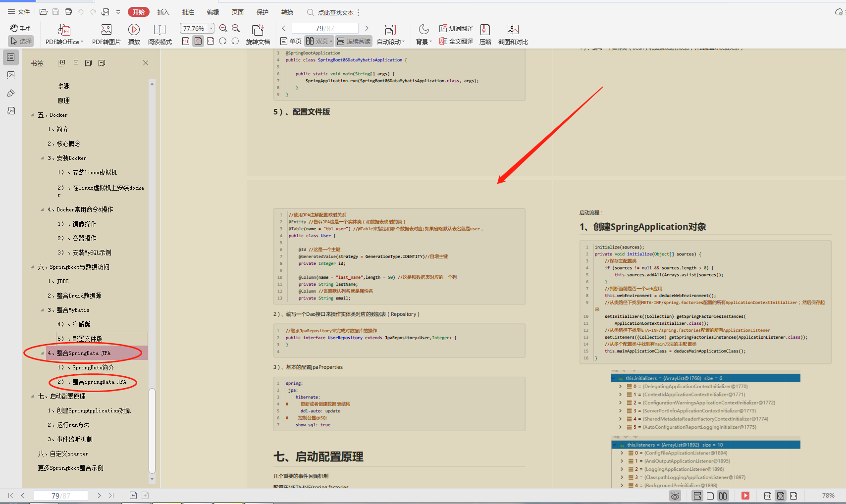Image resolution: width=846 pixels, height=504 pixels.
Task: Switch to the 转换 tab
Action: coord(287,12)
